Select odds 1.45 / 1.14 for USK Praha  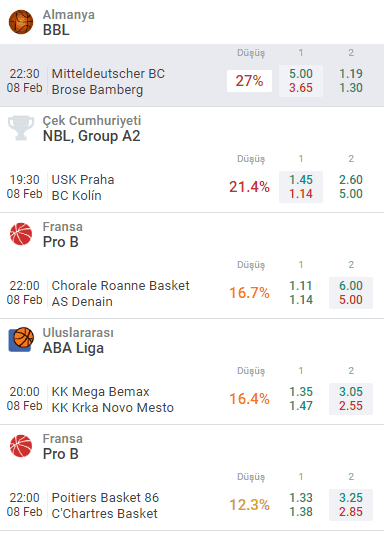tap(301, 187)
